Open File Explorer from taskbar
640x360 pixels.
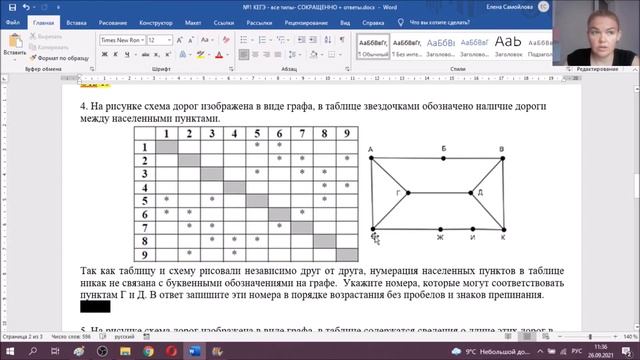125,351
